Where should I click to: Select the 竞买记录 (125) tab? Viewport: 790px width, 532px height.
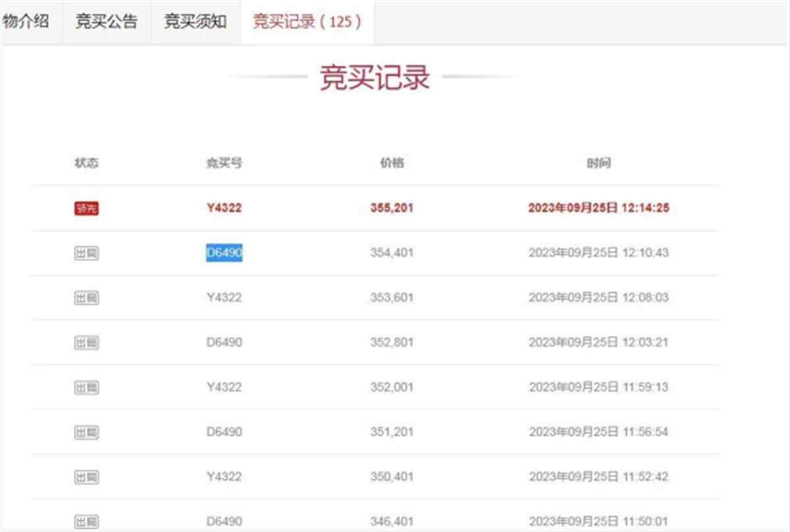(x=307, y=22)
